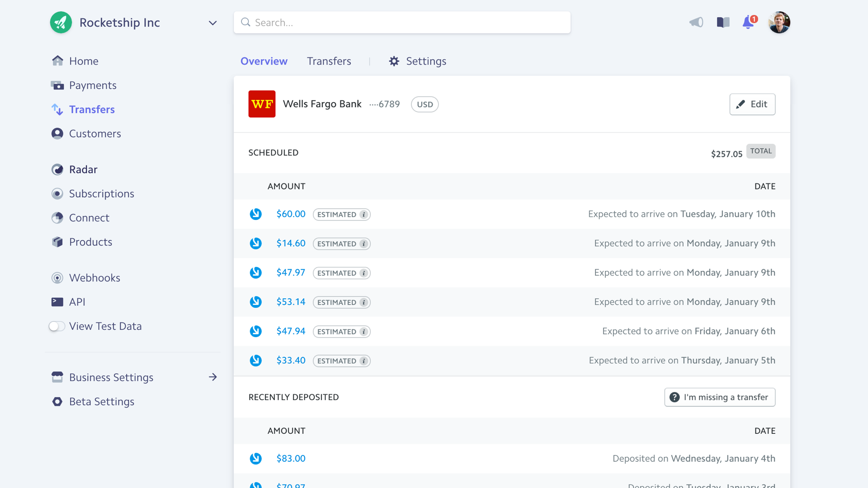The height and width of the screenshot is (488, 868).
Task: Toggle the View Test Data switch
Action: point(57,326)
